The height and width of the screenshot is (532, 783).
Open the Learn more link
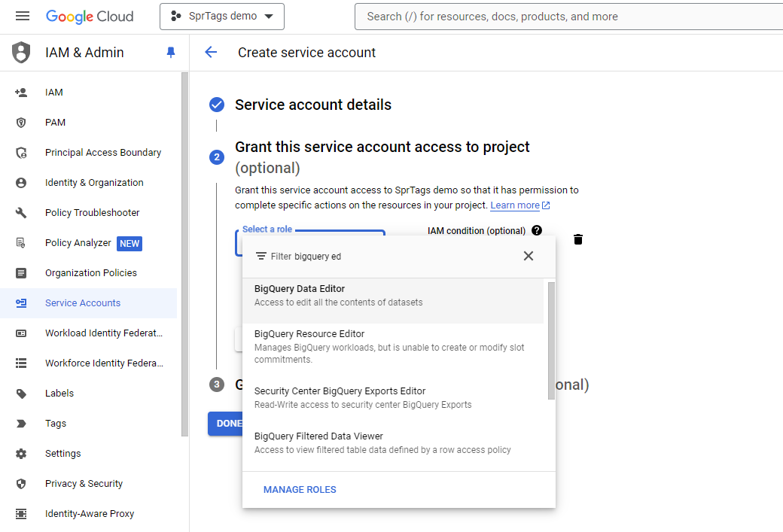click(x=515, y=205)
